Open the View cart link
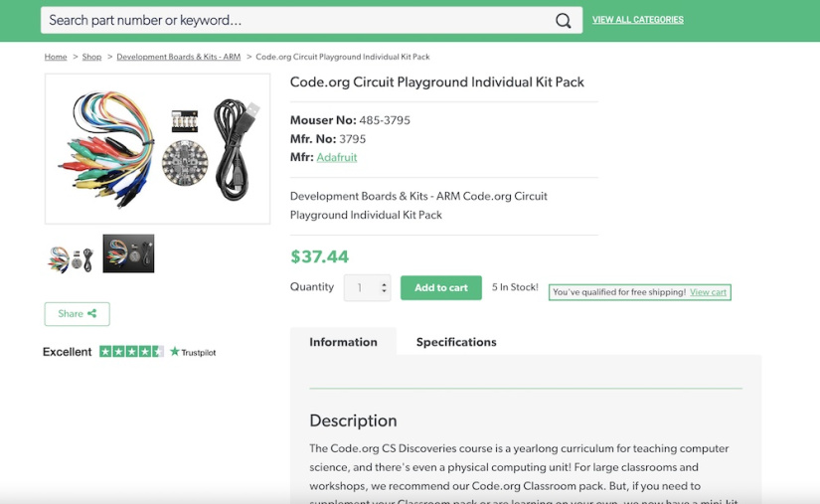 [709, 292]
